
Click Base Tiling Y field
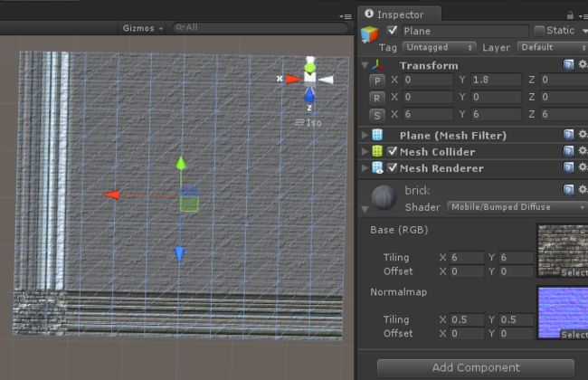point(516,258)
